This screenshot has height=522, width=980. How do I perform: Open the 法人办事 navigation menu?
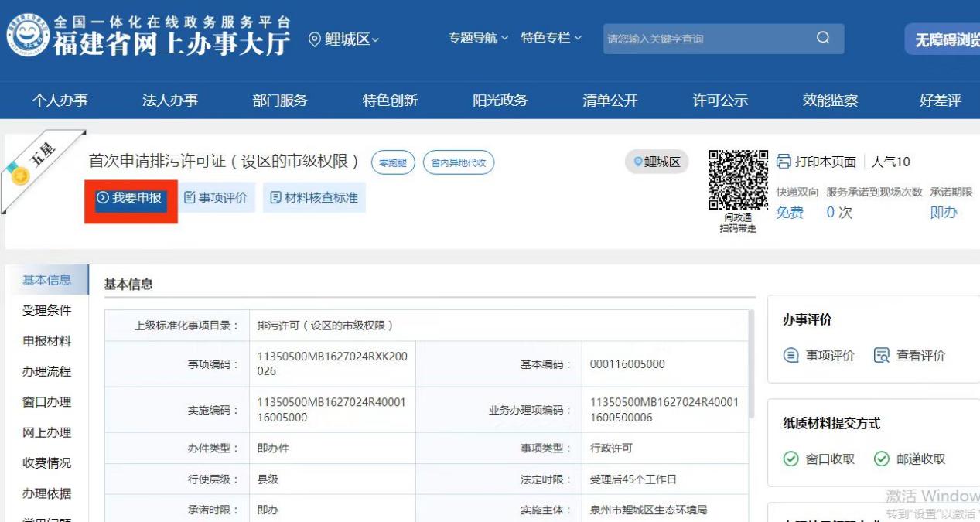click(x=169, y=101)
